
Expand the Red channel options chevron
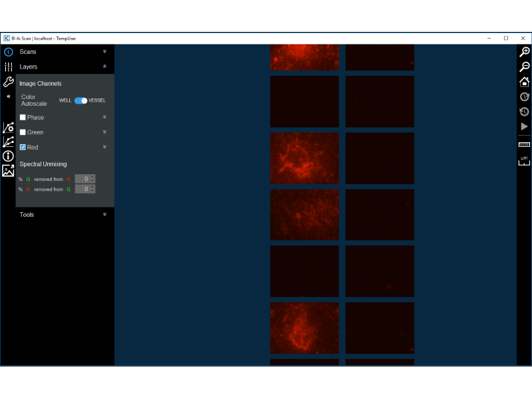[x=105, y=147]
